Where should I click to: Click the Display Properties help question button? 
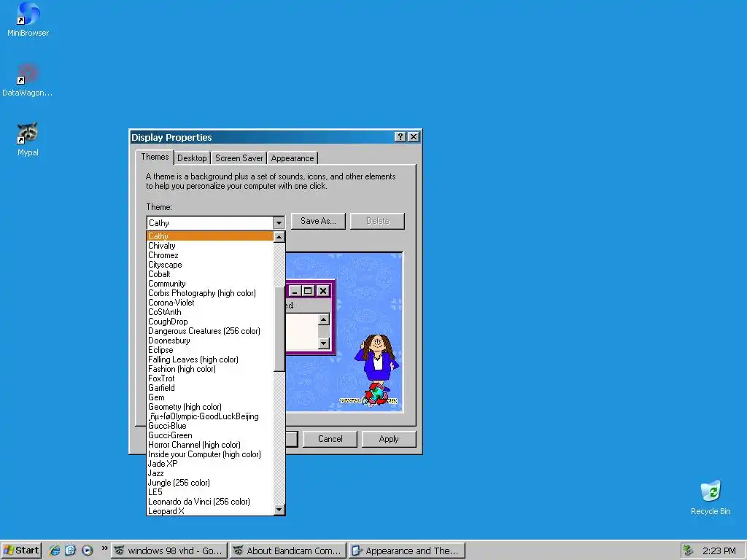[400, 137]
